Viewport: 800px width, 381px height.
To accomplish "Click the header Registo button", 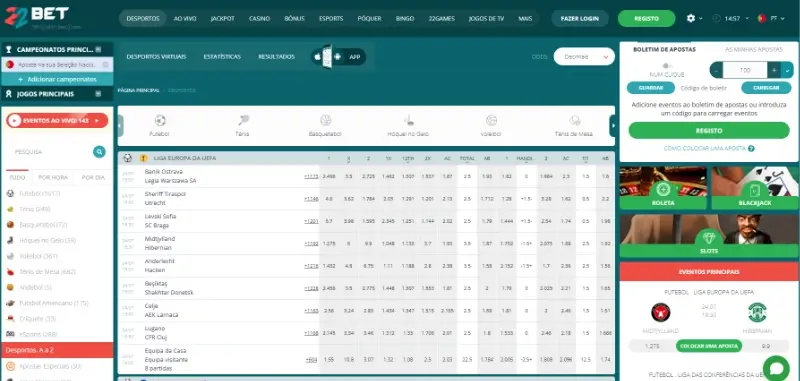I will click(x=646, y=18).
